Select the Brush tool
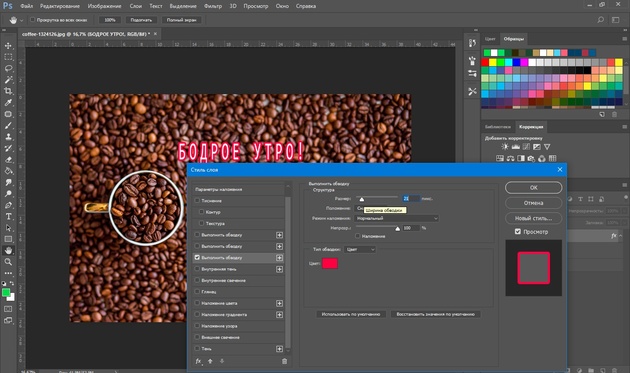 point(8,125)
